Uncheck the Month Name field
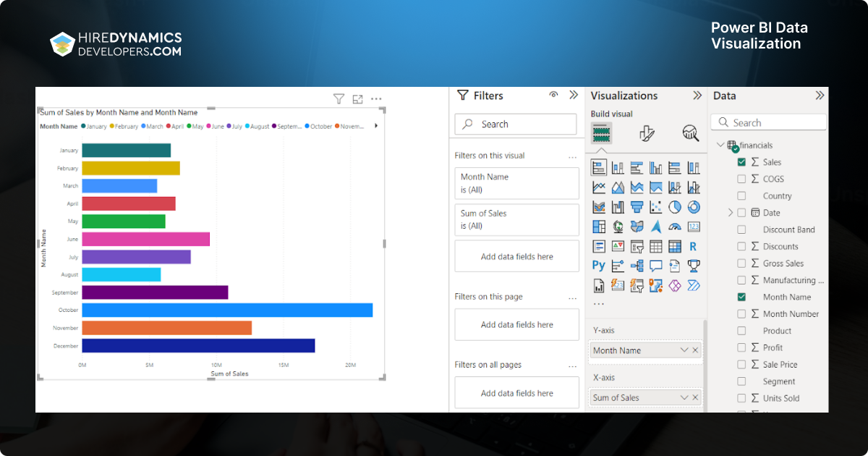This screenshot has width=868, height=456. click(741, 297)
